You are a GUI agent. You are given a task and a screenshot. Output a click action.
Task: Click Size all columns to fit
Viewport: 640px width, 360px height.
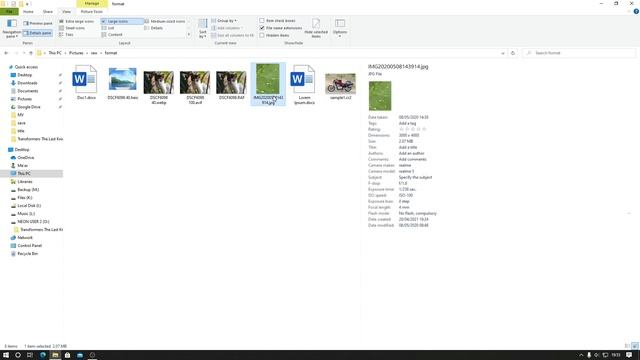pos(233,36)
